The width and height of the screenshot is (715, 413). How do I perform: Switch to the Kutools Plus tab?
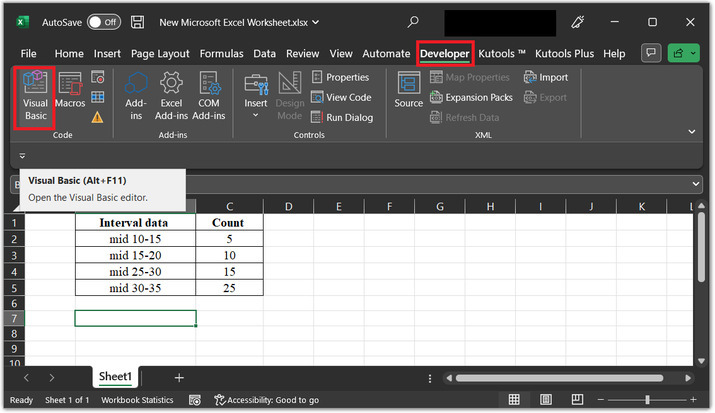tap(565, 53)
